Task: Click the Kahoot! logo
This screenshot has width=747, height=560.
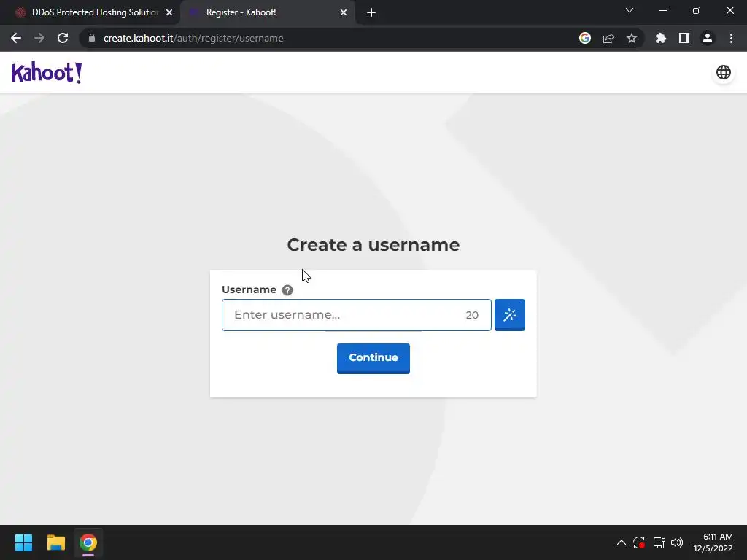Action: tap(47, 72)
